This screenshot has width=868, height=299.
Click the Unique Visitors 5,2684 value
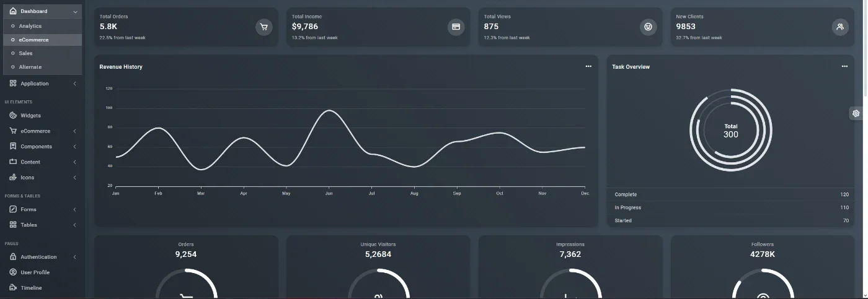click(x=378, y=254)
